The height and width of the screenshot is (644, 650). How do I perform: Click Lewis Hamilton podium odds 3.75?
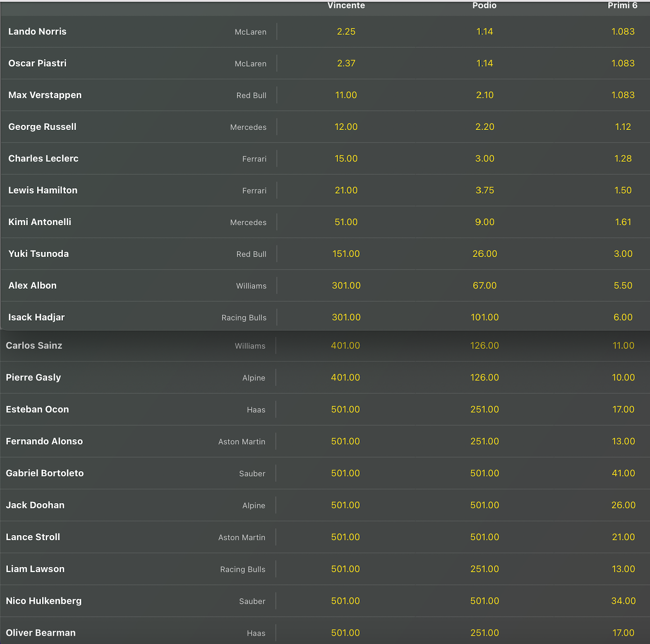pos(484,190)
